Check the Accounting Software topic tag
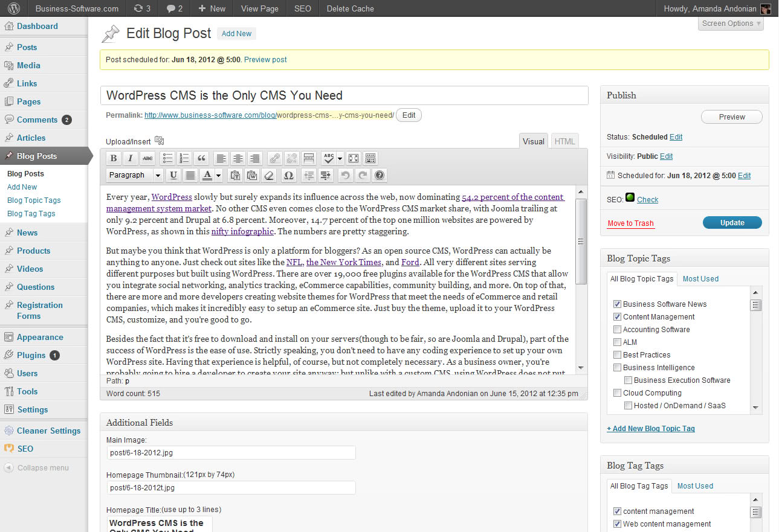The image size is (779, 532). pos(617,329)
